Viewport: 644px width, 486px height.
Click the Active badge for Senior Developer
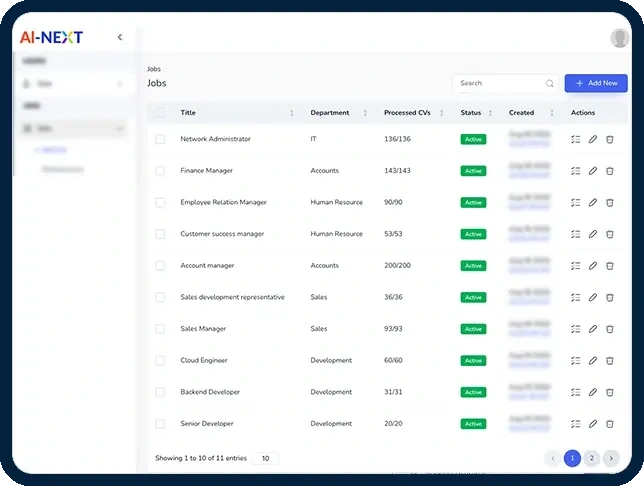click(473, 424)
